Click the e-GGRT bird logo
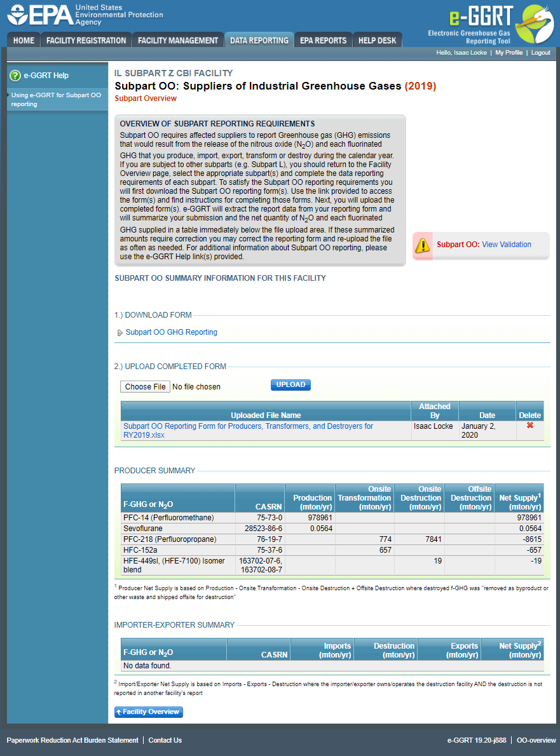The width and height of the screenshot is (560, 756). [x=535, y=24]
